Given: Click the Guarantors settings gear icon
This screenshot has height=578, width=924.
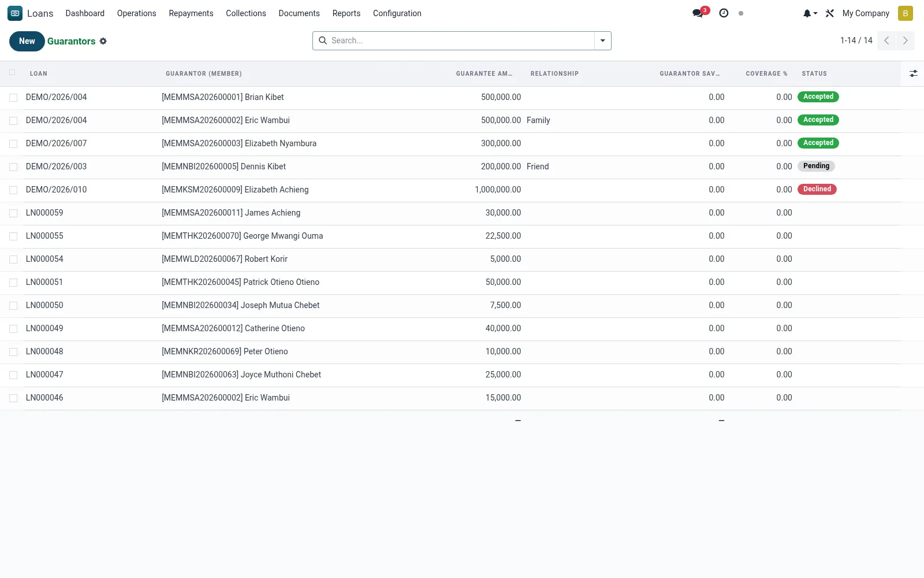Looking at the screenshot, I should tap(103, 41).
